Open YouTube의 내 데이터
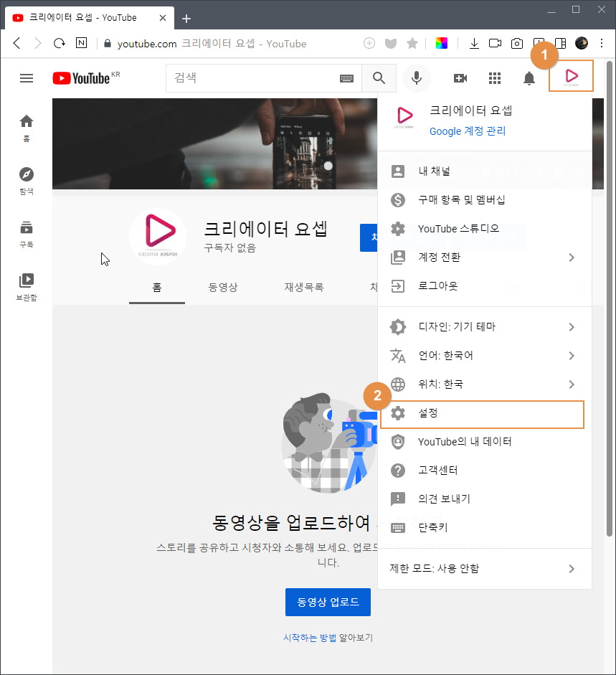Viewport: 616px width, 675px height. pos(485,442)
